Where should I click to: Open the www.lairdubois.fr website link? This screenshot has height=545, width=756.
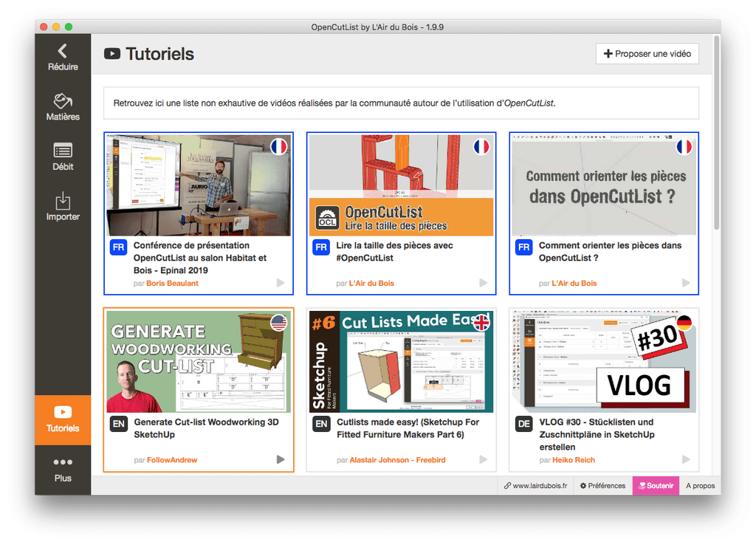click(x=535, y=486)
